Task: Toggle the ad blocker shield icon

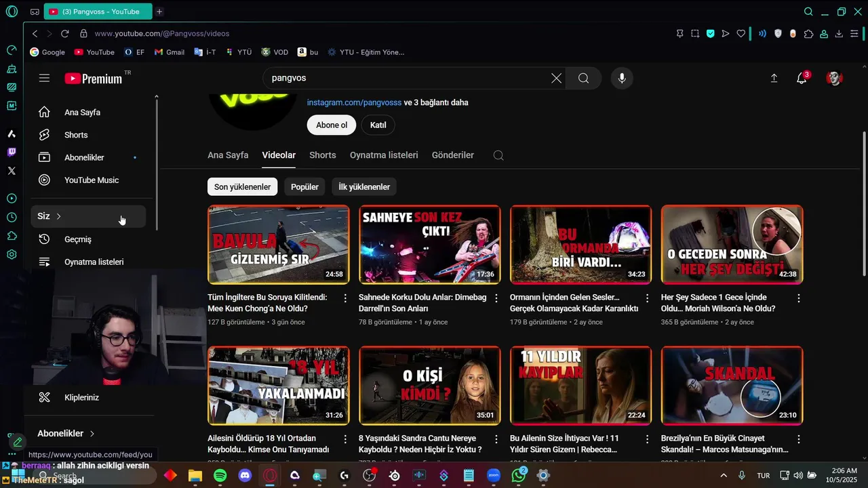Action: (x=710, y=33)
